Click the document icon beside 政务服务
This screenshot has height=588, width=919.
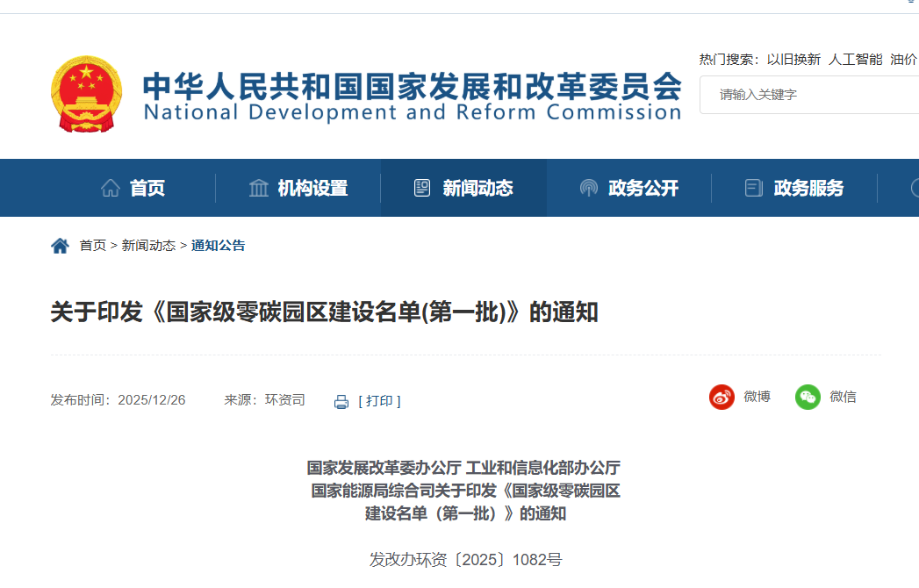[753, 188]
